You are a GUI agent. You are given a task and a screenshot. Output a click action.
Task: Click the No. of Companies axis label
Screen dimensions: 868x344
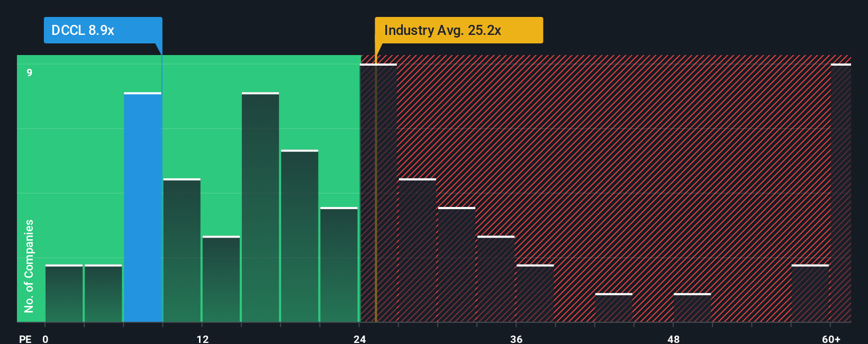click(29, 266)
